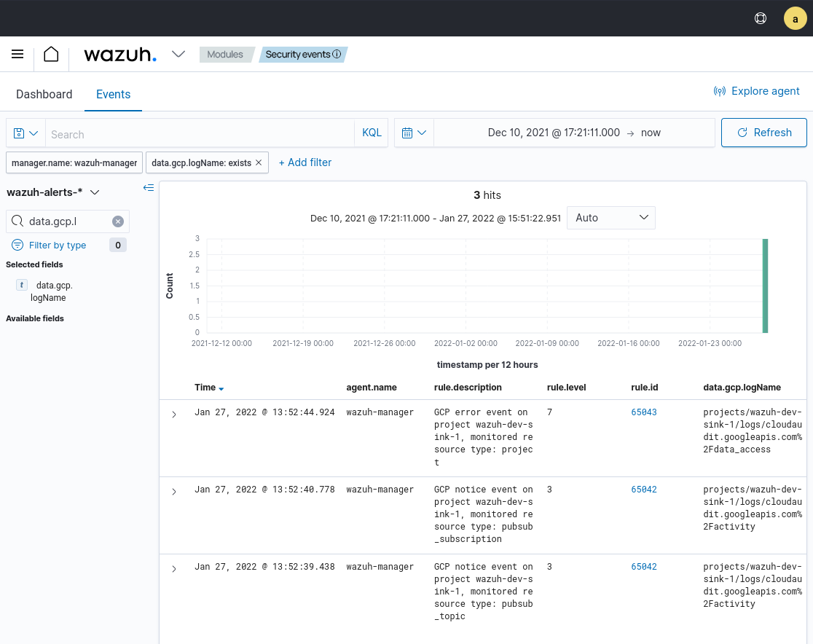
Task: Expand the 13:52:39.438 event row
Action: click(174, 569)
